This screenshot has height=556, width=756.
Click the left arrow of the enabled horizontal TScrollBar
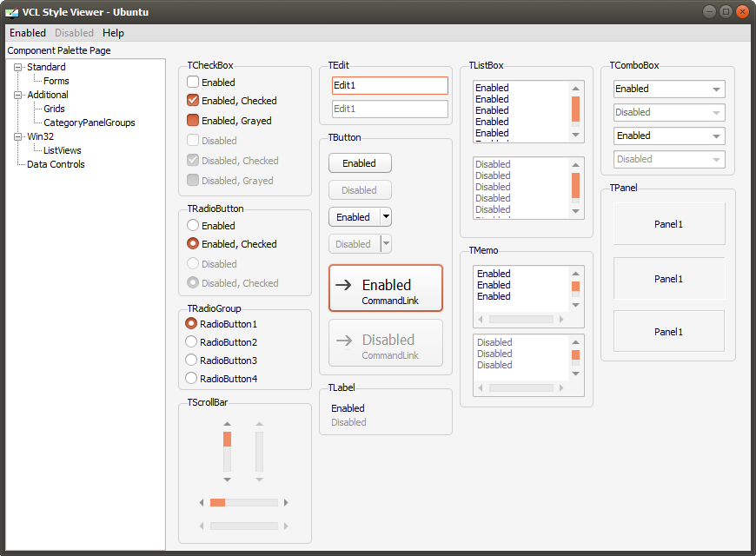[x=202, y=502]
